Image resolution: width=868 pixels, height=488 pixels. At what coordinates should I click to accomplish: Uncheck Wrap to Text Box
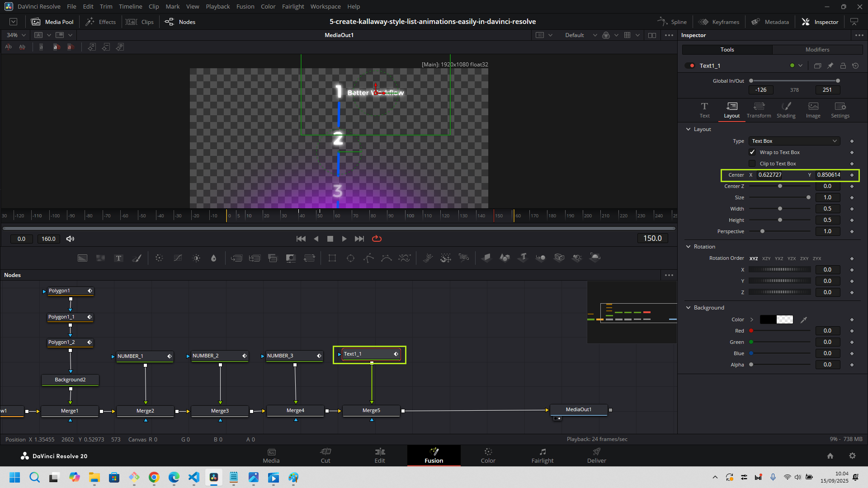coord(752,152)
